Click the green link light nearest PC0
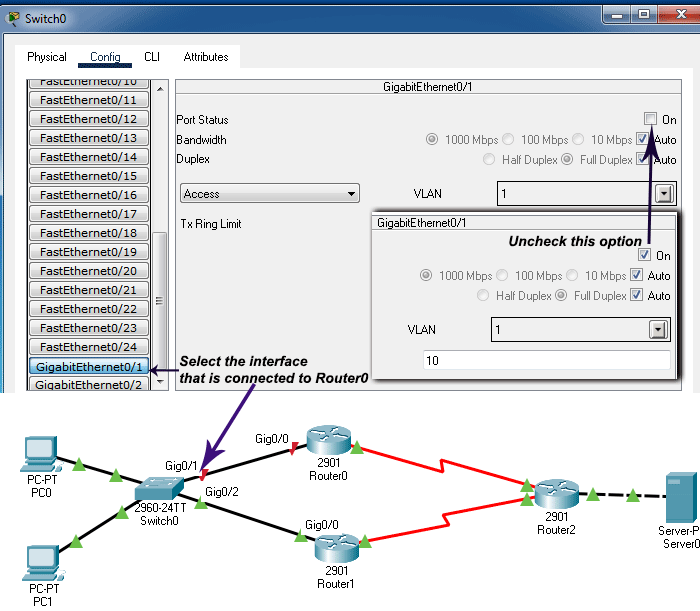 click(79, 464)
